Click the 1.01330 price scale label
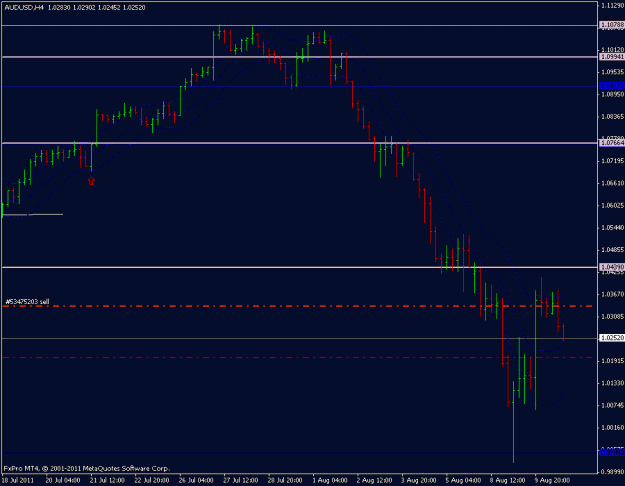Screen dimensions: 625x486 pyautogui.click(x=613, y=383)
